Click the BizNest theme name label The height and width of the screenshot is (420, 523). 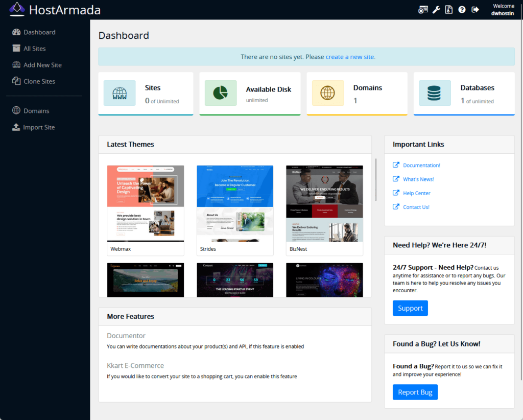(x=298, y=249)
